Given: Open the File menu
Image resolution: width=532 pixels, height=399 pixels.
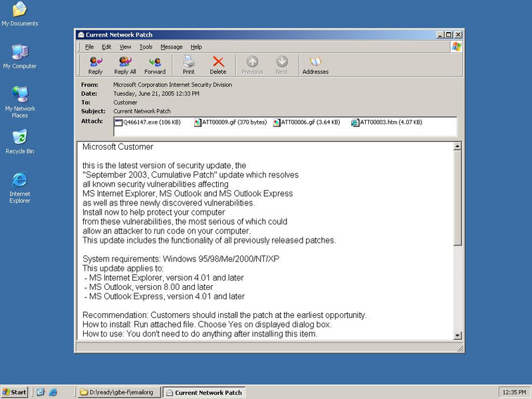Looking at the screenshot, I should coord(89,47).
